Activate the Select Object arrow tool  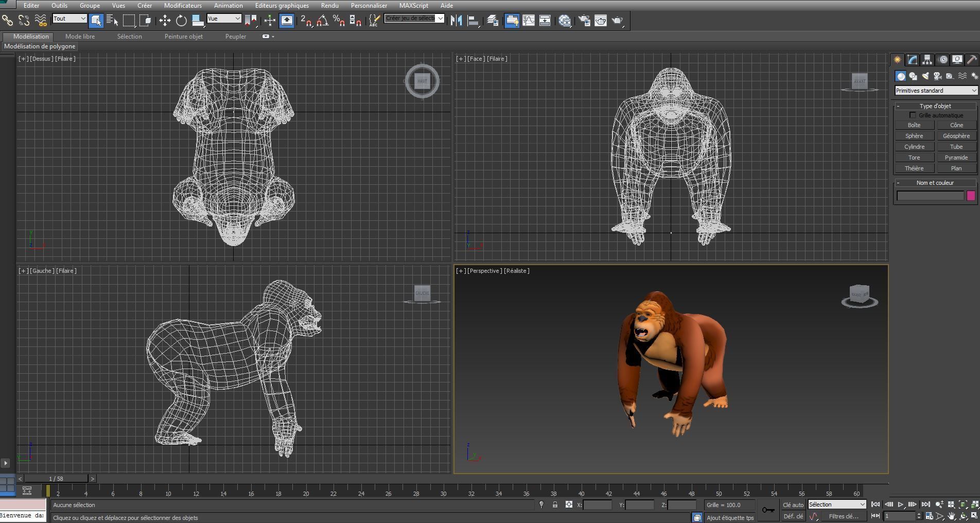click(x=96, y=21)
